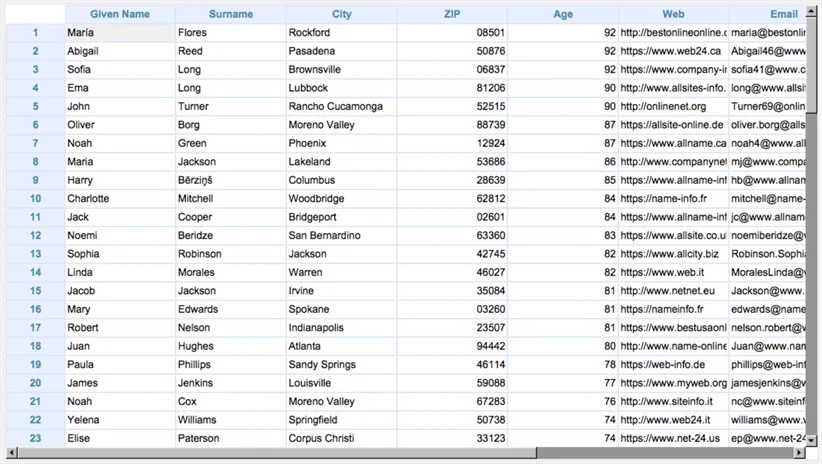
Task: Click the Web column header
Action: coord(673,14)
